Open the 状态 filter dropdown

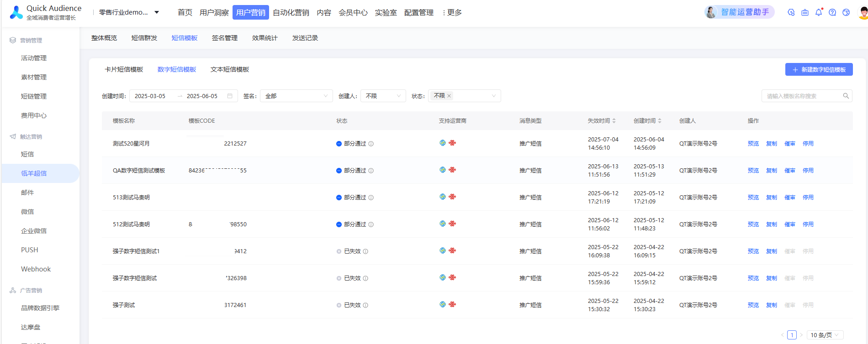click(x=465, y=96)
